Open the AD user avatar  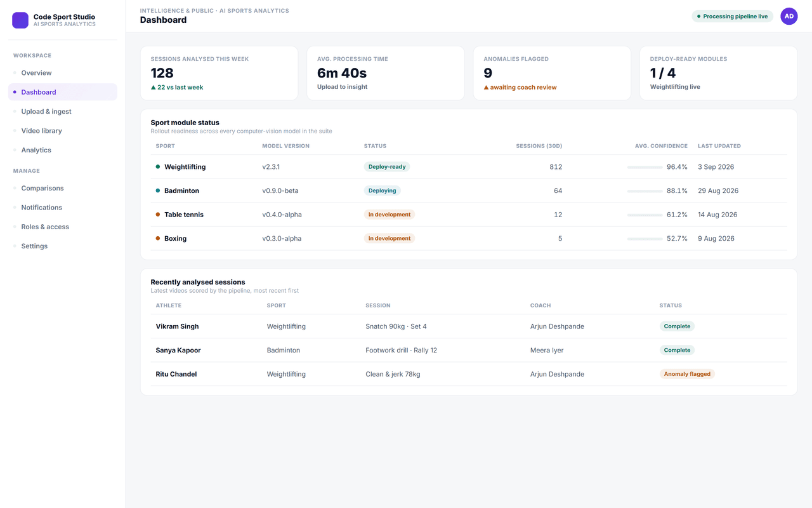pos(789,17)
